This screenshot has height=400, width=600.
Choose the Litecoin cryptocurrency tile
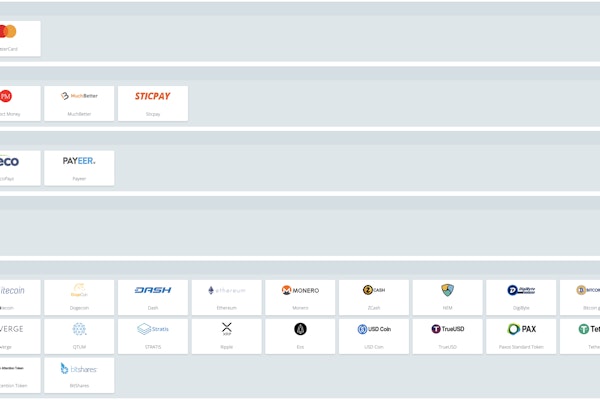click(18, 297)
